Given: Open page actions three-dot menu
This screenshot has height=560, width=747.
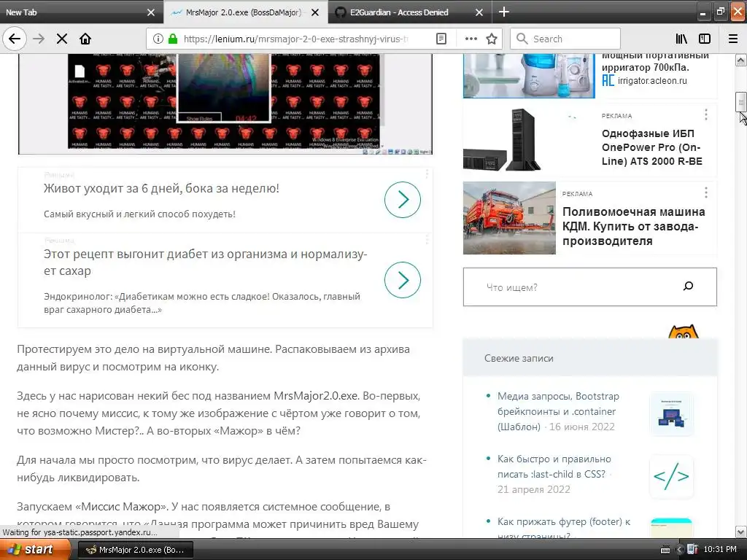Looking at the screenshot, I should (x=471, y=39).
